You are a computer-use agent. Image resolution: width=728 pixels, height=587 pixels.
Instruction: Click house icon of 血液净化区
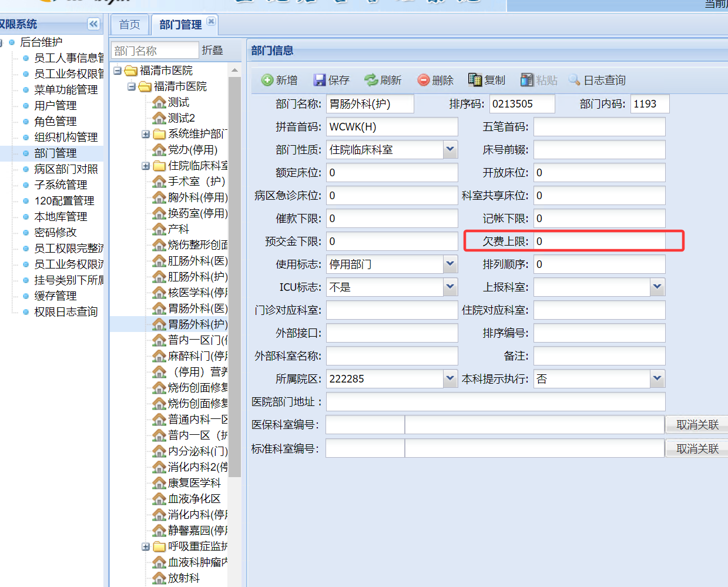click(159, 499)
